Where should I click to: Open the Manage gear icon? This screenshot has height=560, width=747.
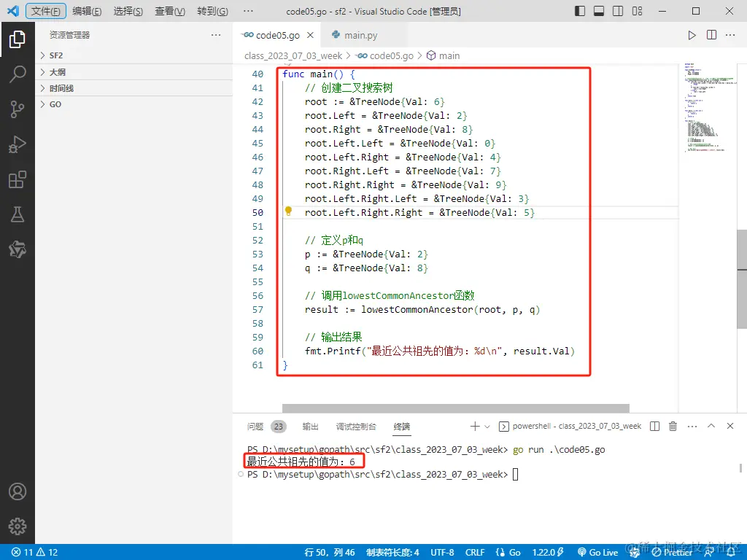(x=18, y=526)
